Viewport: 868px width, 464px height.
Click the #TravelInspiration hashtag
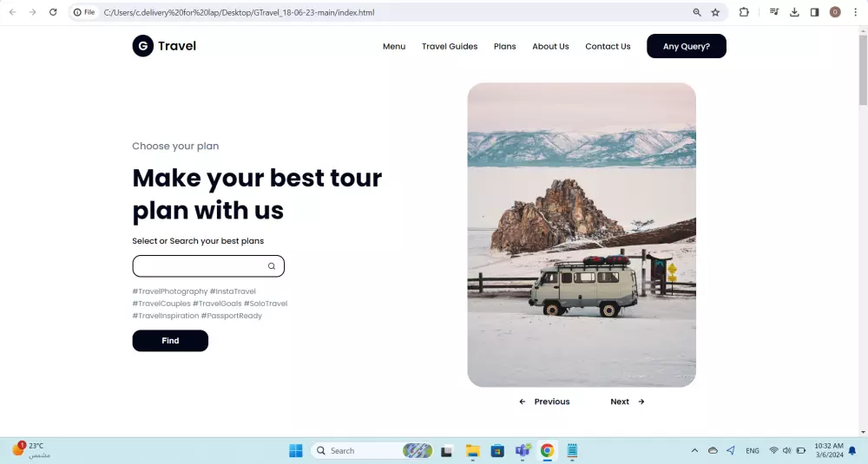(166, 315)
